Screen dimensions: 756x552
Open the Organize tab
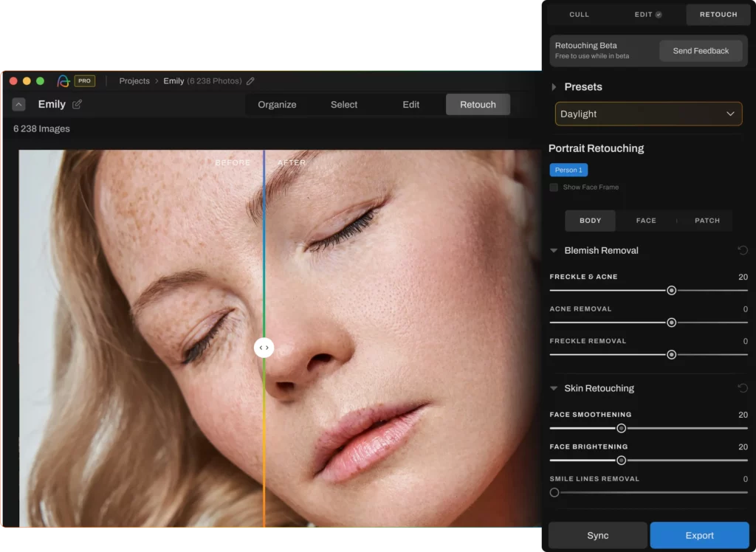(x=278, y=104)
